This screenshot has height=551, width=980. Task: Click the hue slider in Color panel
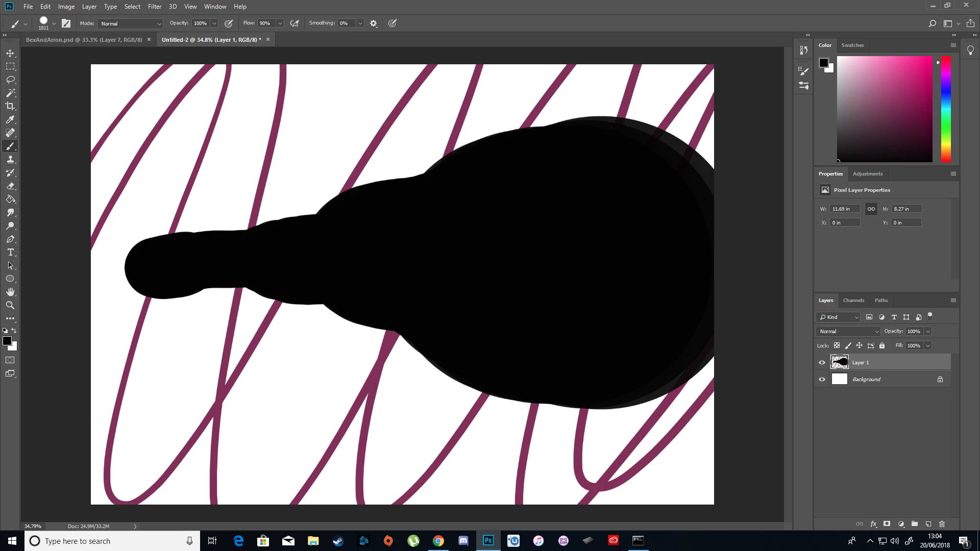coord(946,109)
